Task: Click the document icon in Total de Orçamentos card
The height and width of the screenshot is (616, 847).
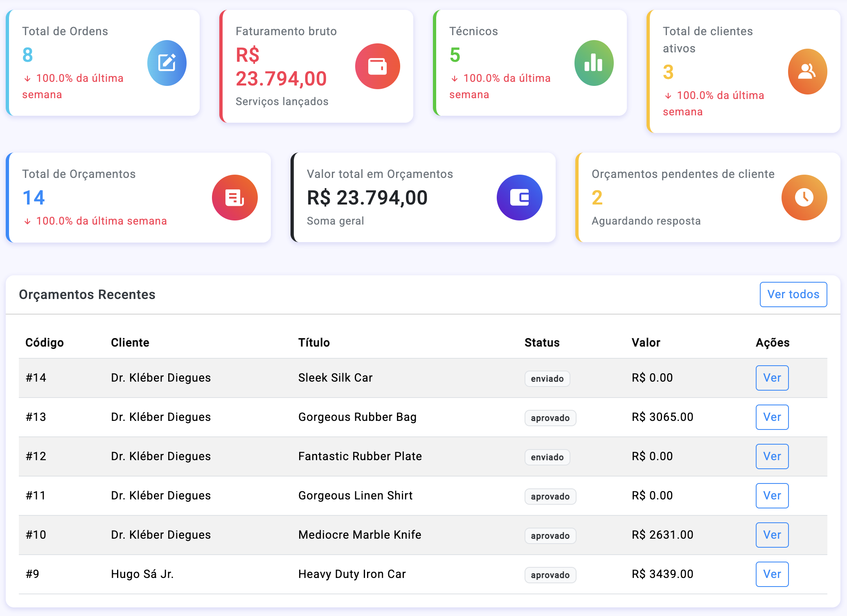Action: [x=235, y=198]
